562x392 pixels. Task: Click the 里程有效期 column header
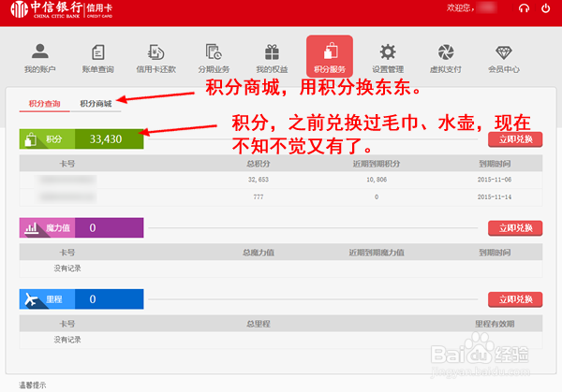click(495, 324)
